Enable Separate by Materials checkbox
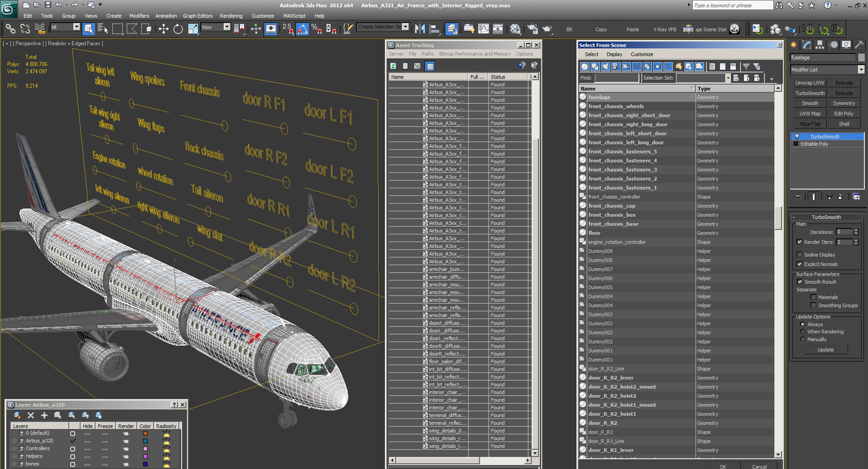Image resolution: width=868 pixels, height=469 pixels. coord(813,297)
